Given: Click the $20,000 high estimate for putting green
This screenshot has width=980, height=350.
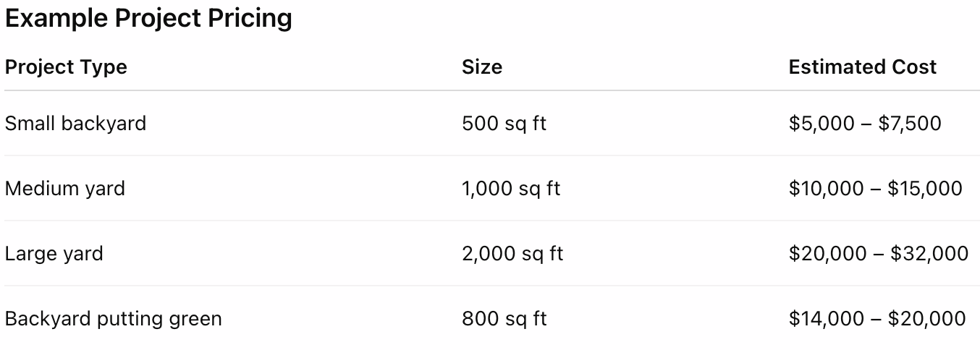Looking at the screenshot, I should pyautogui.click(x=927, y=319).
